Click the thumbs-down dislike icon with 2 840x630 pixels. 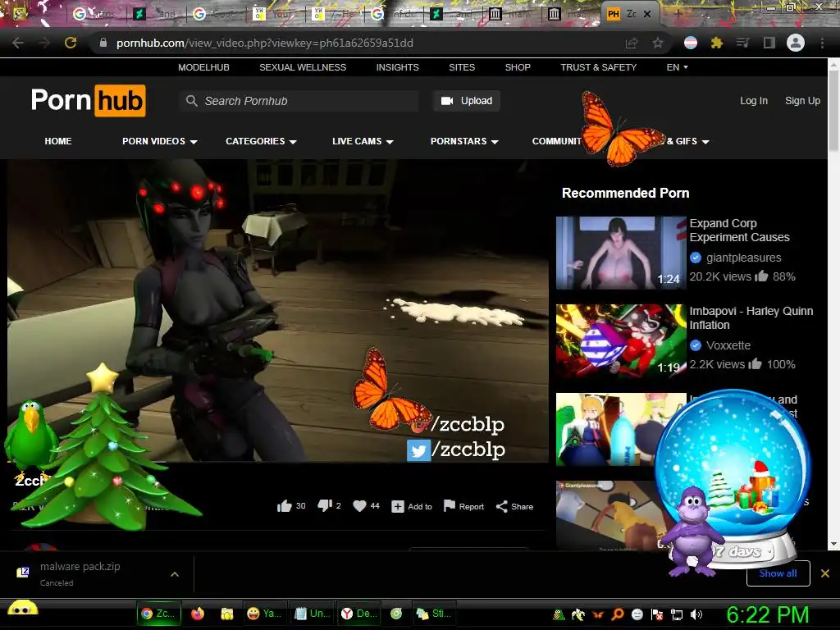pos(325,505)
